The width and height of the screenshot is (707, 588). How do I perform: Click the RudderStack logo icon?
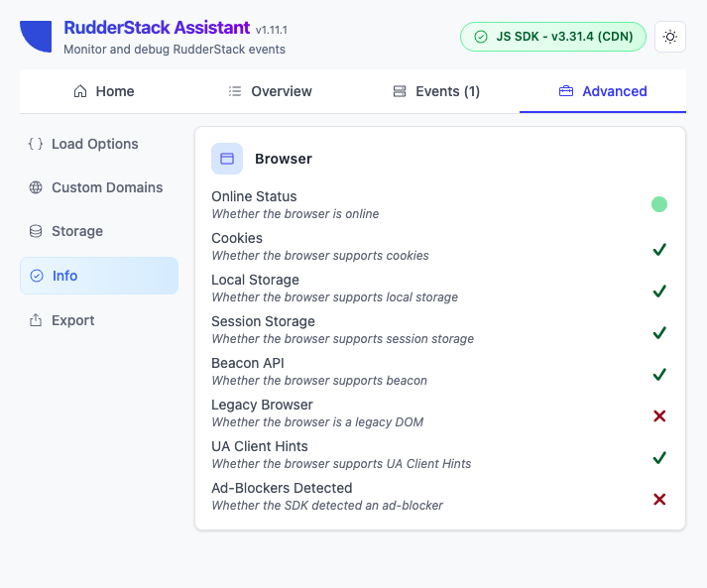point(36,37)
